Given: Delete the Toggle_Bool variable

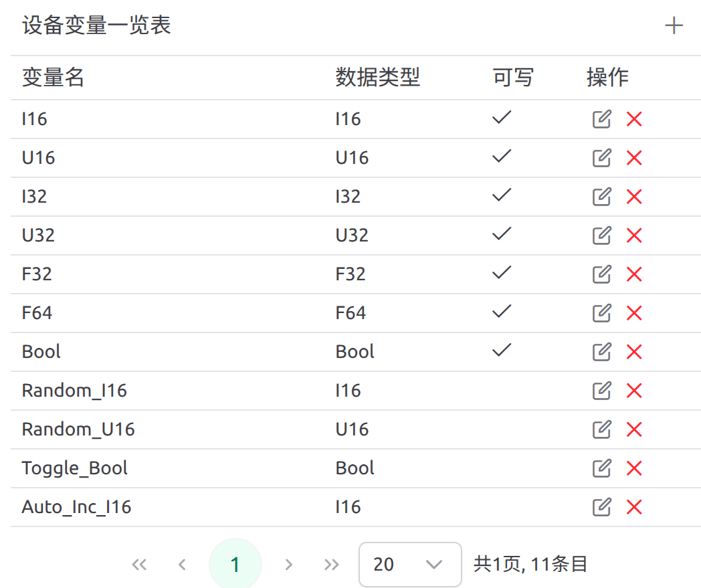Looking at the screenshot, I should tap(634, 468).
